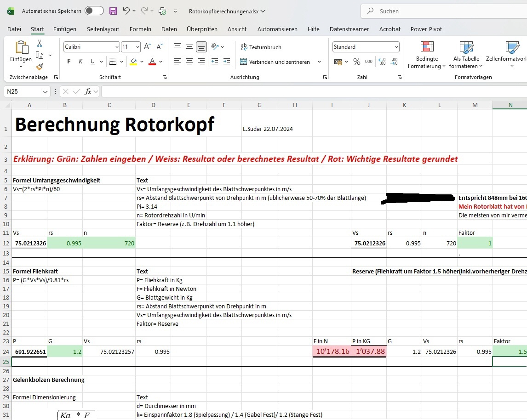Add a decimal place icon
Screen dimensions: 527x420
coord(382,62)
